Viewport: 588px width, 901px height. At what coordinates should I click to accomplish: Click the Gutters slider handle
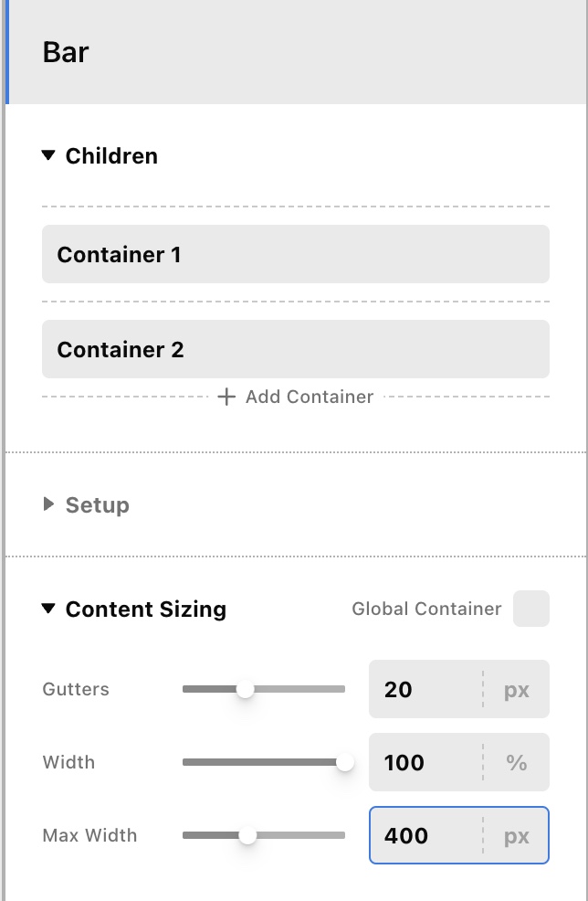pos(245,690)
